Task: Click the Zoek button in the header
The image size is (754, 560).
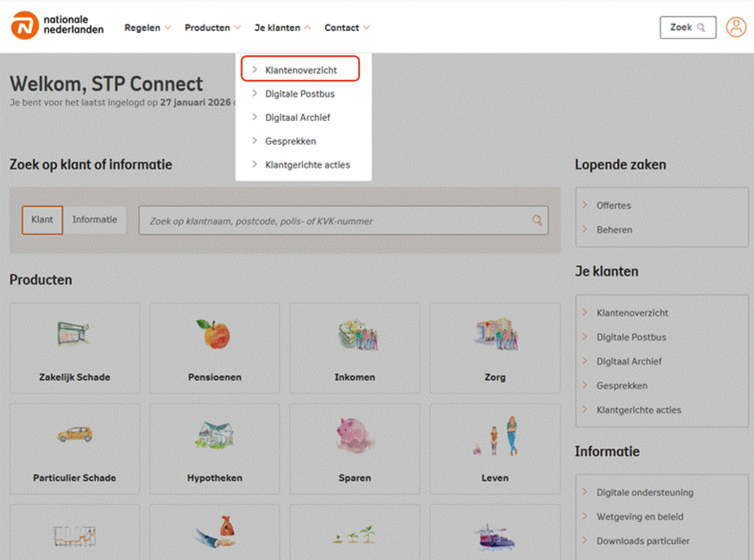Action: (x=688, y=28)
